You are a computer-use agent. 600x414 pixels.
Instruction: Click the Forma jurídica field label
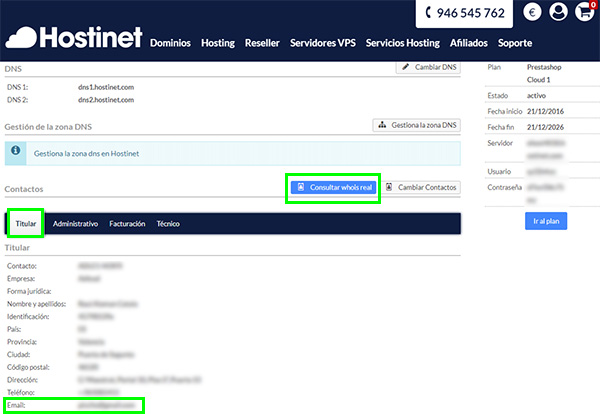click(29, 291)
